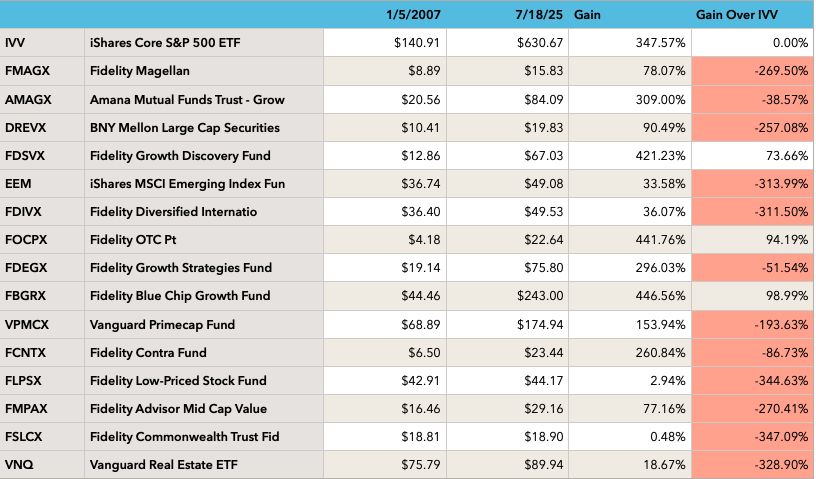Select the IVV ticker cell
Viewport: 816px width, 479px height.
[16, 42]
